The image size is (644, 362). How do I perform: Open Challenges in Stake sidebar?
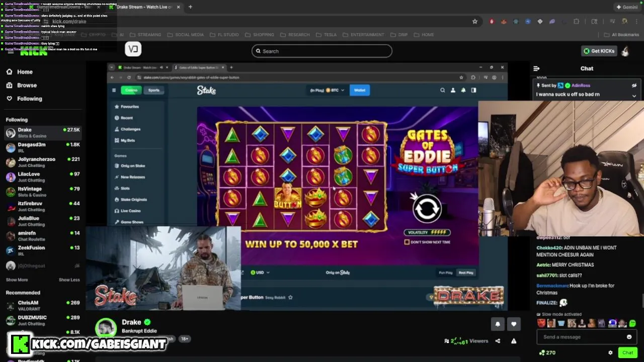point(128,129)
